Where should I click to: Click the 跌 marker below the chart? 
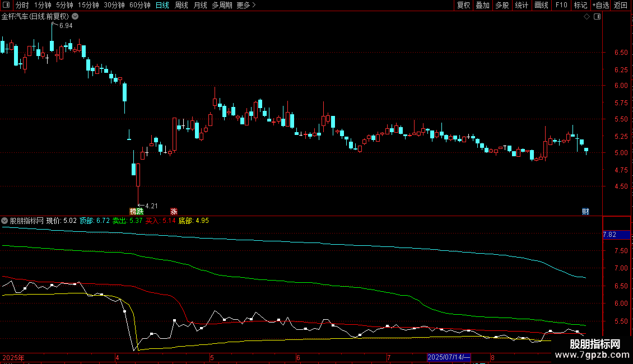click(140, 212)
